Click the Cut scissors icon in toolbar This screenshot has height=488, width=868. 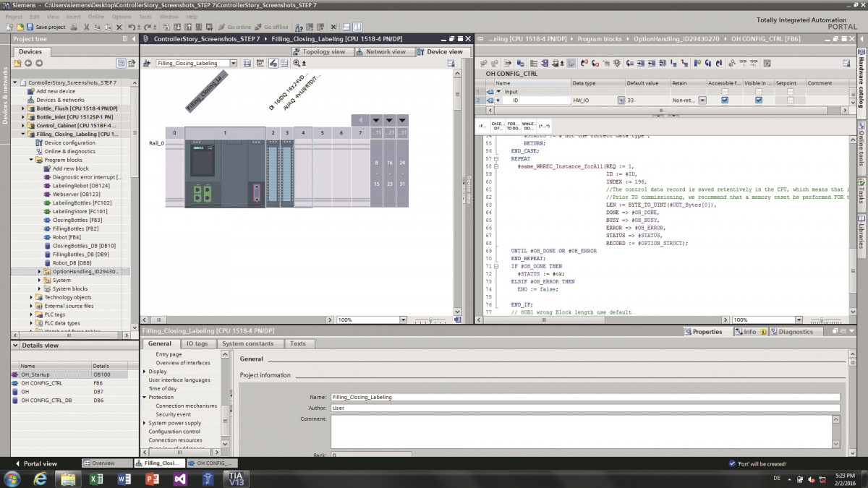pos(87,27)
